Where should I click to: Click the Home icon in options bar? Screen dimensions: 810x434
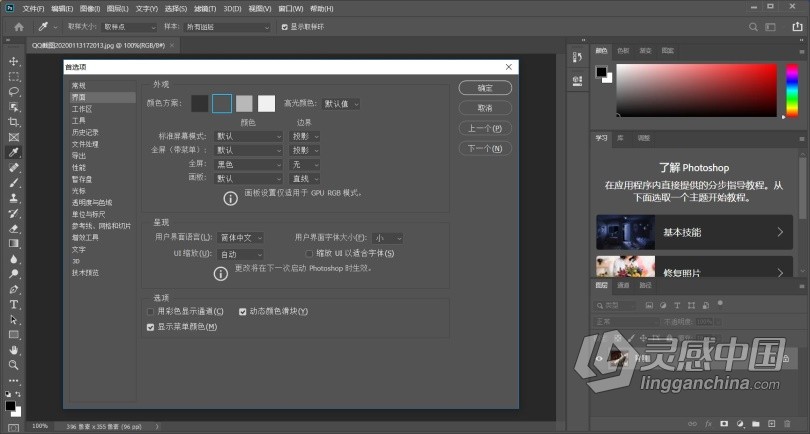[19, 27]
